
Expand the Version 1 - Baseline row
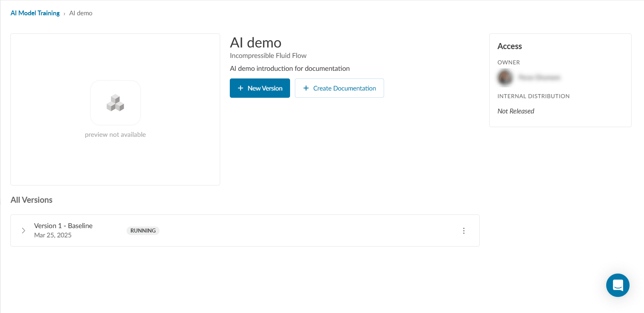coord(23,231)
